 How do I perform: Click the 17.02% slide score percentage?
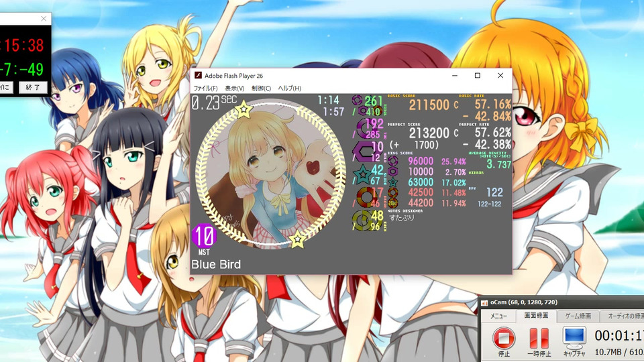tap(453, 182)
